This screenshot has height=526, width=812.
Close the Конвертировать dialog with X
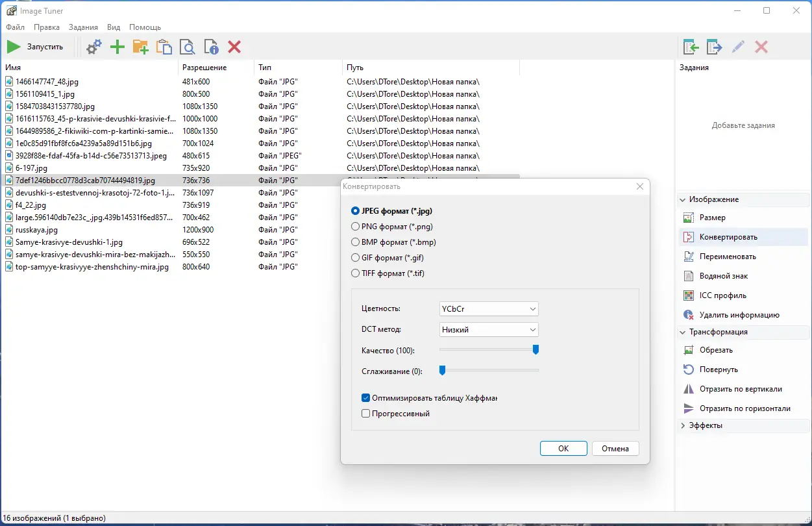coord(640,186)
